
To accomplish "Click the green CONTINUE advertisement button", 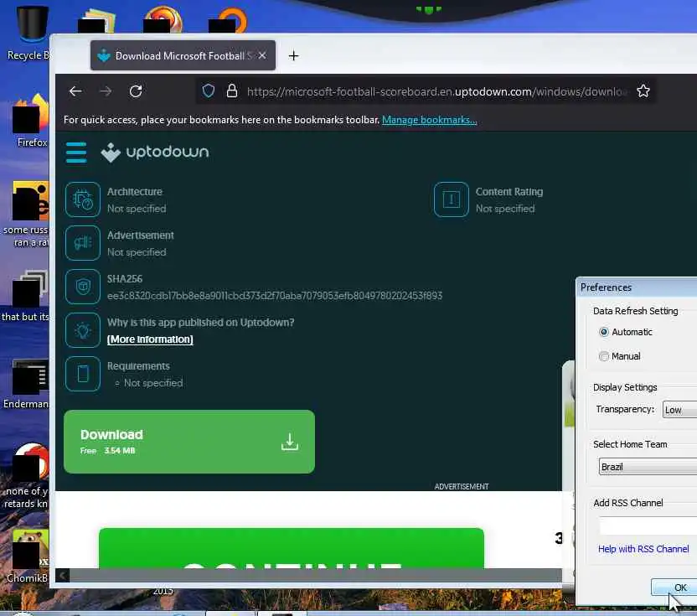I will [292, 548].
